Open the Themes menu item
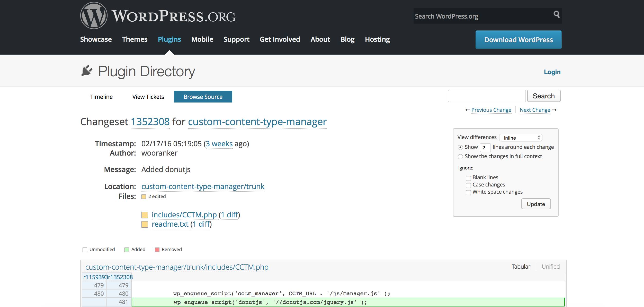The width and height of the screenshot is (644, 307). pyautogui.click(x=135, y=39)
